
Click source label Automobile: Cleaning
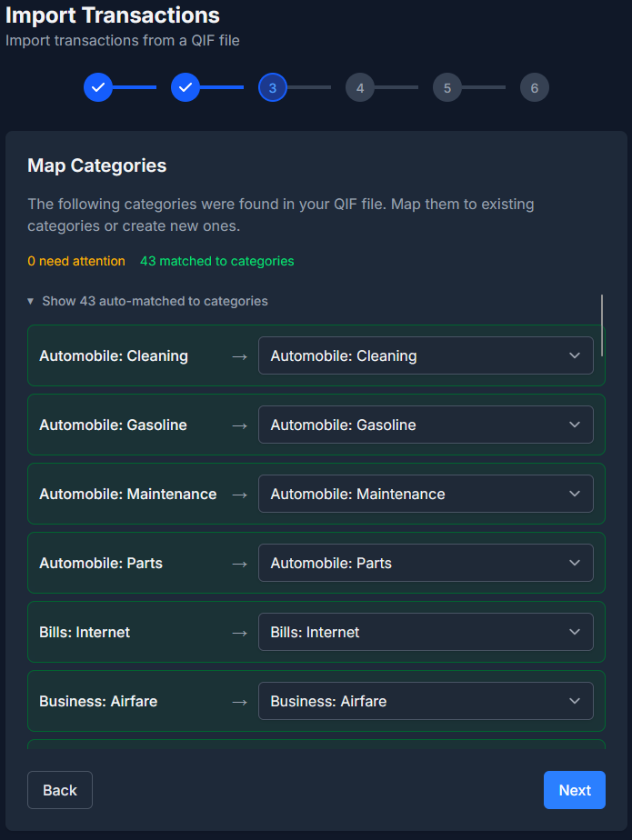pyautogui.click(x=114, y=355)
